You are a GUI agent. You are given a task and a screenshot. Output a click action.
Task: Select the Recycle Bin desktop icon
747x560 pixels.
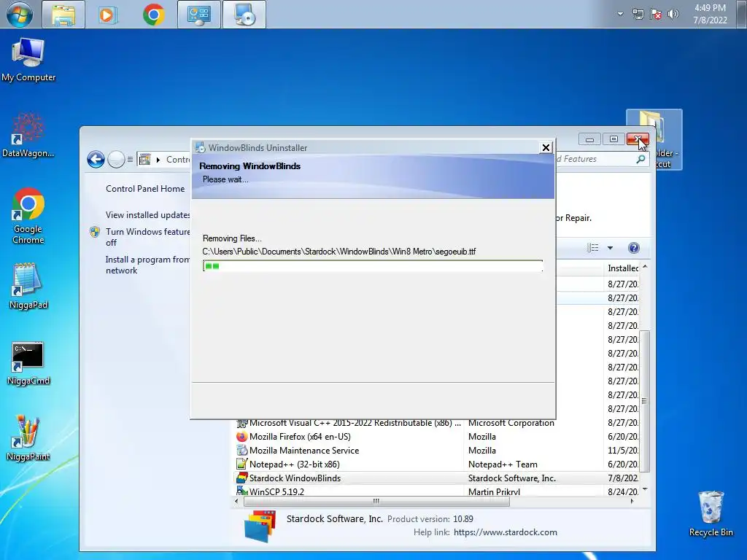(x=711, y=513)
